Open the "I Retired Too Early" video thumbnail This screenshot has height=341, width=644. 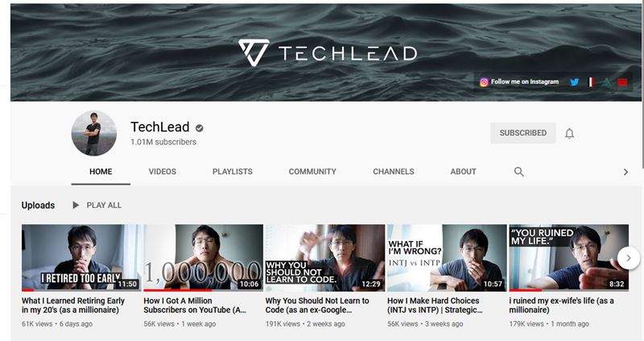81,257
